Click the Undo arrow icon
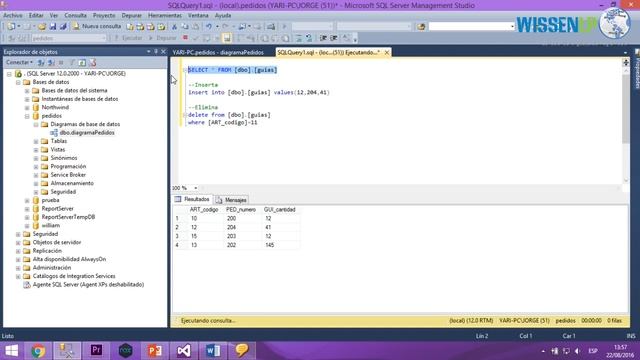Image resolution: width=640 pixels, height=360 pixels. 209,27
